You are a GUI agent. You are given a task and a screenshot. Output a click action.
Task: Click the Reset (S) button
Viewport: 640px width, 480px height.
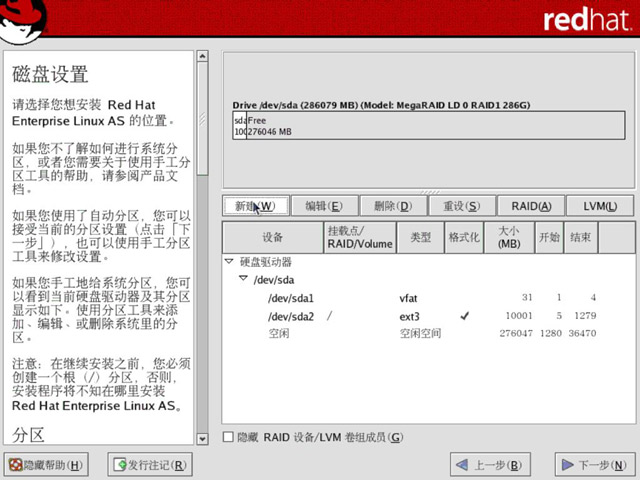(462, 206)
